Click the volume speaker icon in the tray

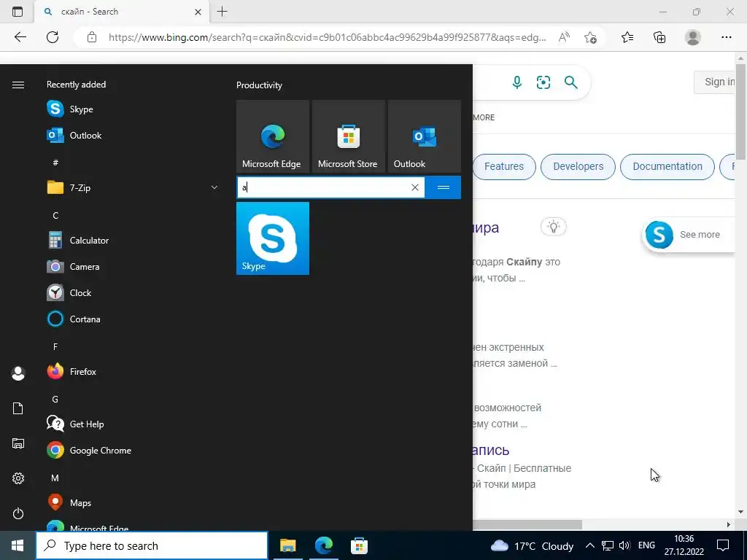coord(624,545)
